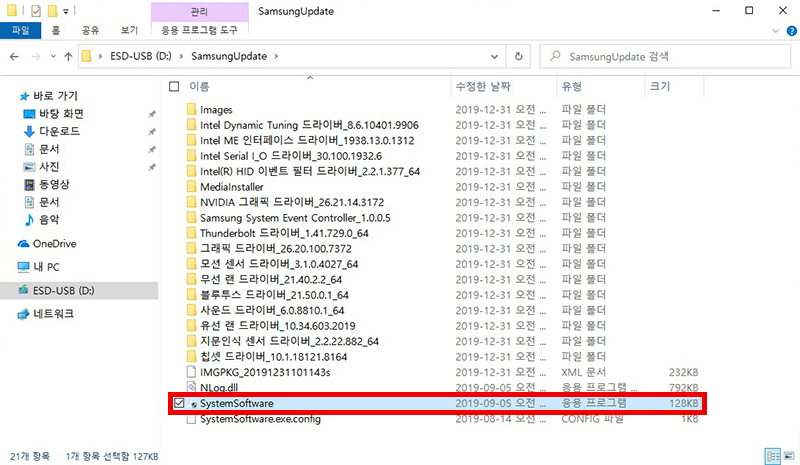Viewport: 800px width, 465px height.
Task: Open the recent locations dropdown arrow
Action: pos(53,56)
